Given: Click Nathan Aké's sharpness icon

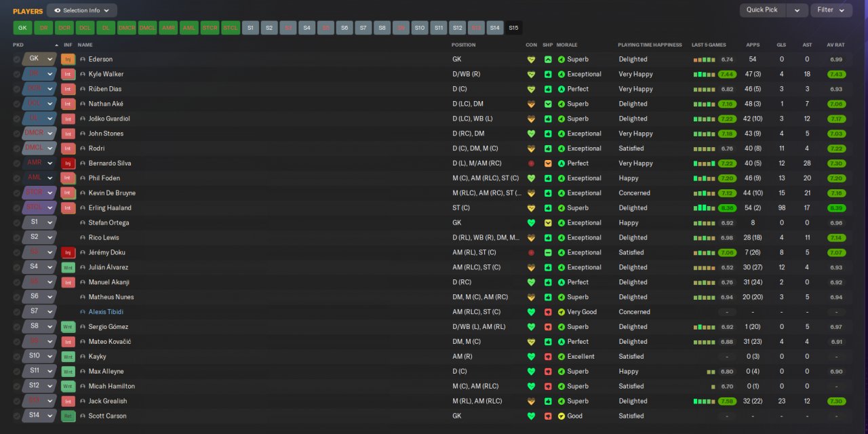Looking at the screenshot, I should point(548,104).
